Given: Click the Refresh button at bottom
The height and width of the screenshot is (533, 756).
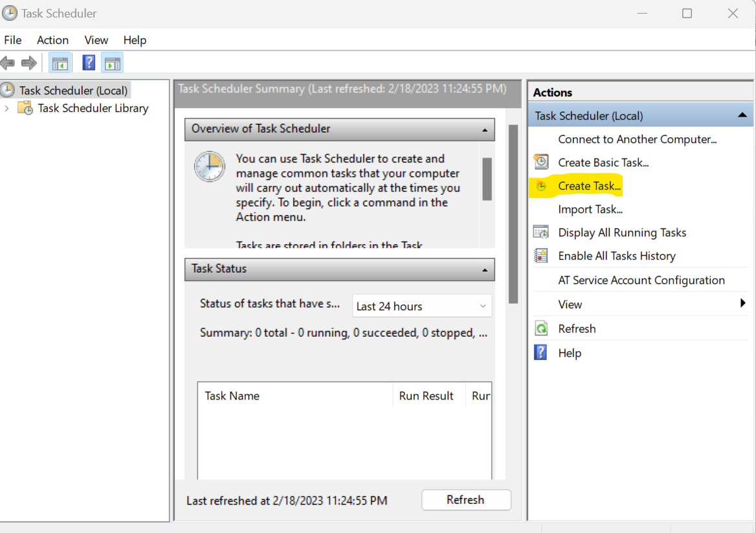Looking at the screenshot, I should (x=466, y=500).
